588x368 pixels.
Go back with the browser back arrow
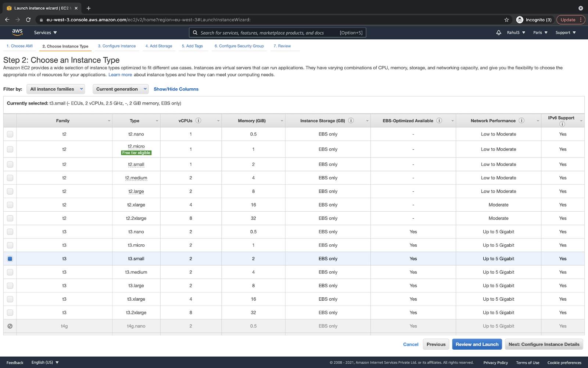[x=7, y=20]
